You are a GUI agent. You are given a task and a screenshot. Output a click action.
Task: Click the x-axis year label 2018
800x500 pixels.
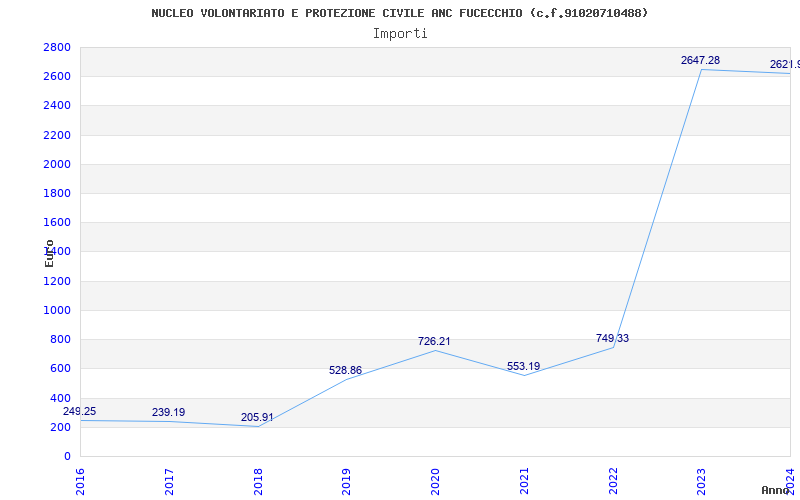click(258, 482)
